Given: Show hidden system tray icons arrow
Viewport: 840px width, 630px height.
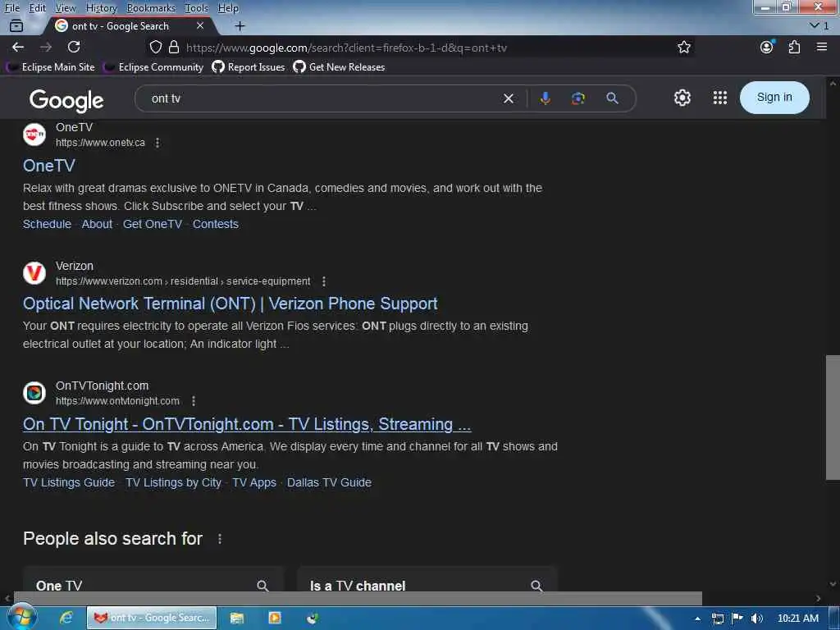Looking at the screenshot, I should pyautogui.click(x=697, y=619).
